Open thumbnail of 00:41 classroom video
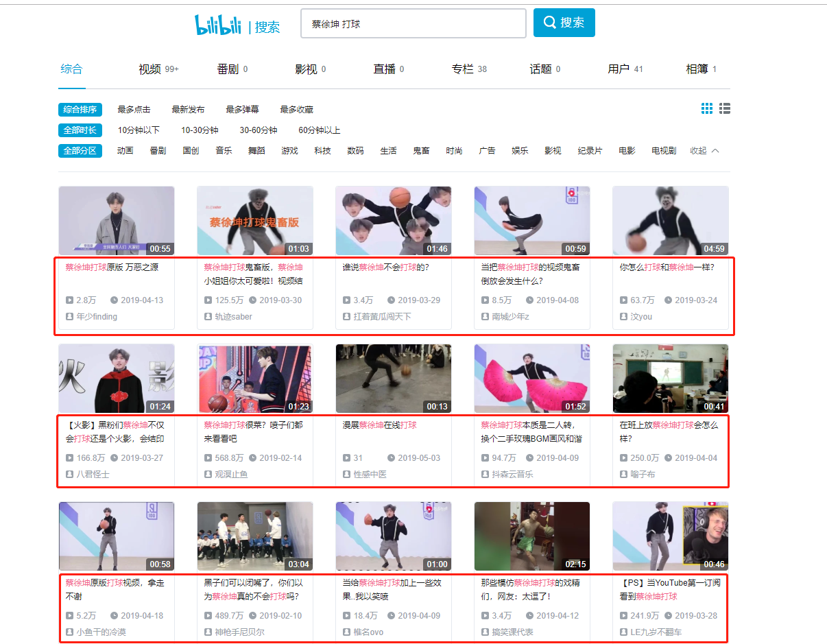827x644 pixels. 671,379
